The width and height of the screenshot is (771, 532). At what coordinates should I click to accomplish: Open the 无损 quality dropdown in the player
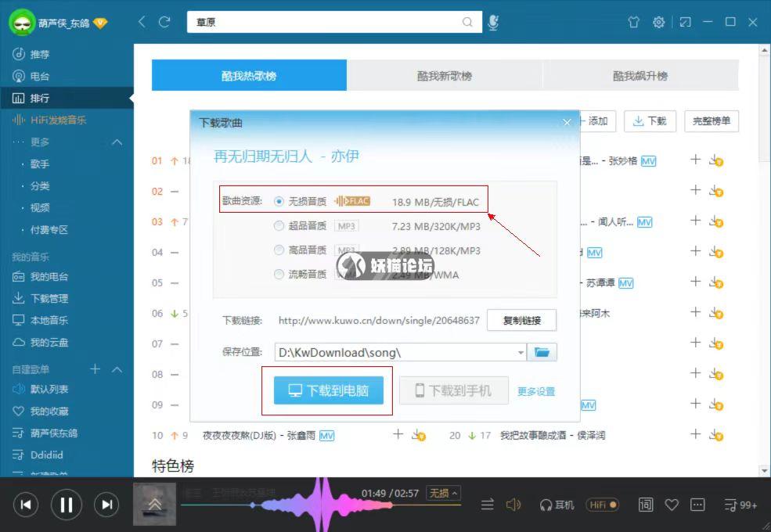tap(444, 493)
